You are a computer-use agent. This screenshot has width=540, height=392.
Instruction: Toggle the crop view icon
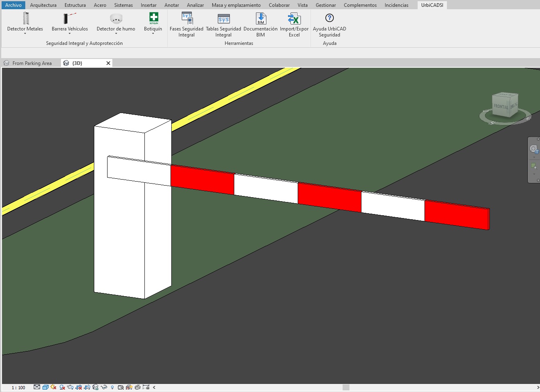tap(79, 387)
